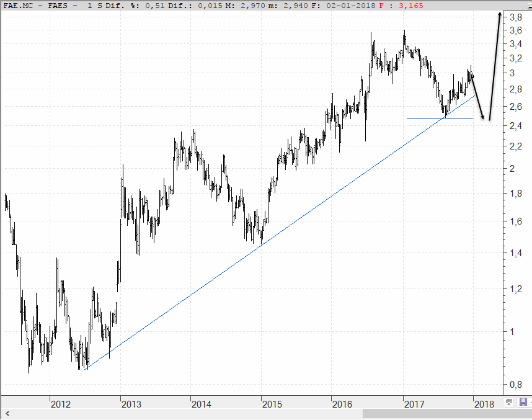
Task: Click the 1,4 price axis label
Action: click(x=516, y=253)
